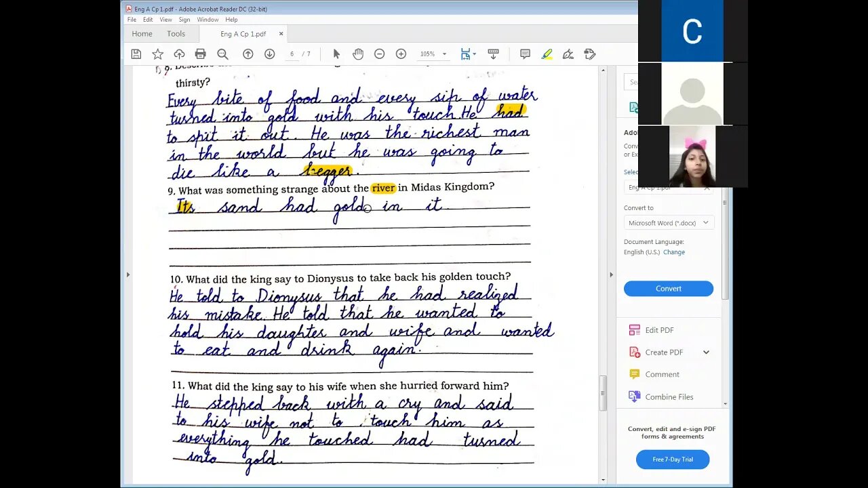Open the Window menu
Image resolution: width=868 pixels, height=488 pixels.
(208, 20)
